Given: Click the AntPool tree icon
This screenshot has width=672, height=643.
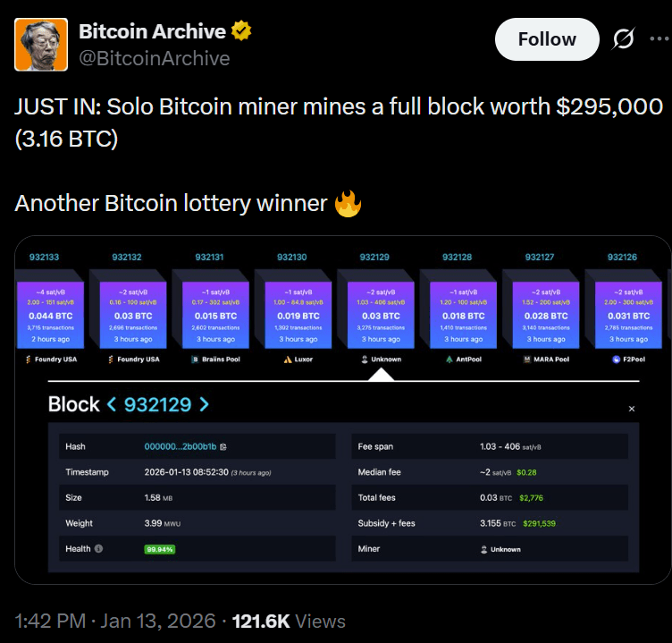Looking at the screenshot, I should pos(449,360).
